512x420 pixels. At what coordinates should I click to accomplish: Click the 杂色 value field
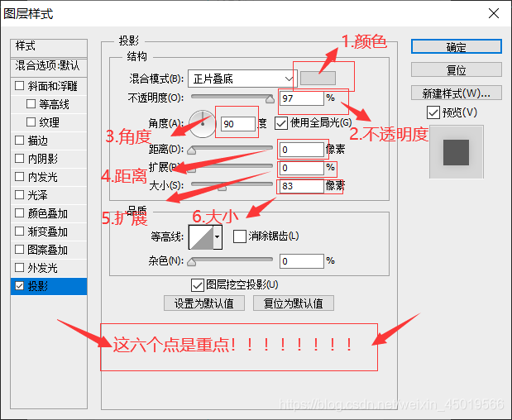coord(301,261)
